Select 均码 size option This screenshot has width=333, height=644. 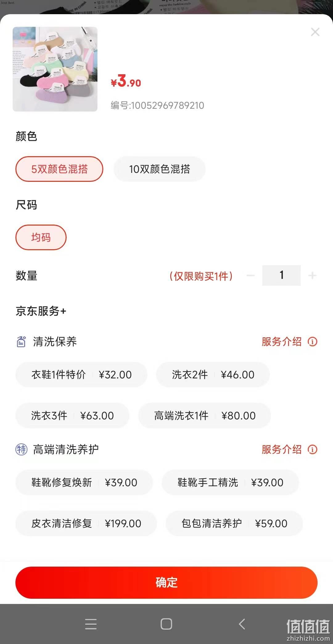click(x=41, y=237)
